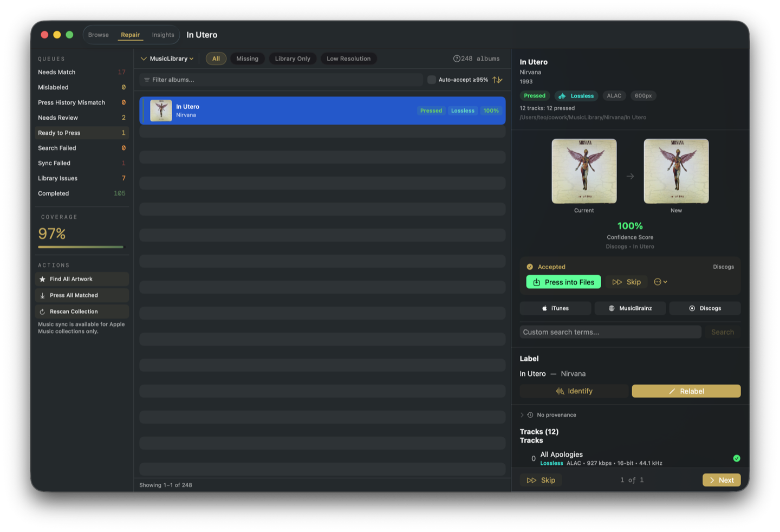Click the help icon beside 248 albums
Viewport: 780px width, 532px height.
point(457,59)
